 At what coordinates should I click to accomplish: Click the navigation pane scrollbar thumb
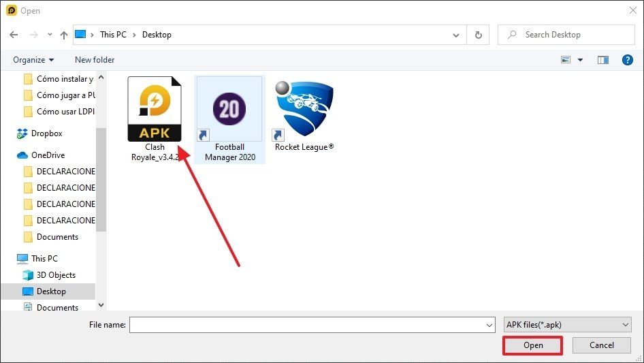point(101,179)
